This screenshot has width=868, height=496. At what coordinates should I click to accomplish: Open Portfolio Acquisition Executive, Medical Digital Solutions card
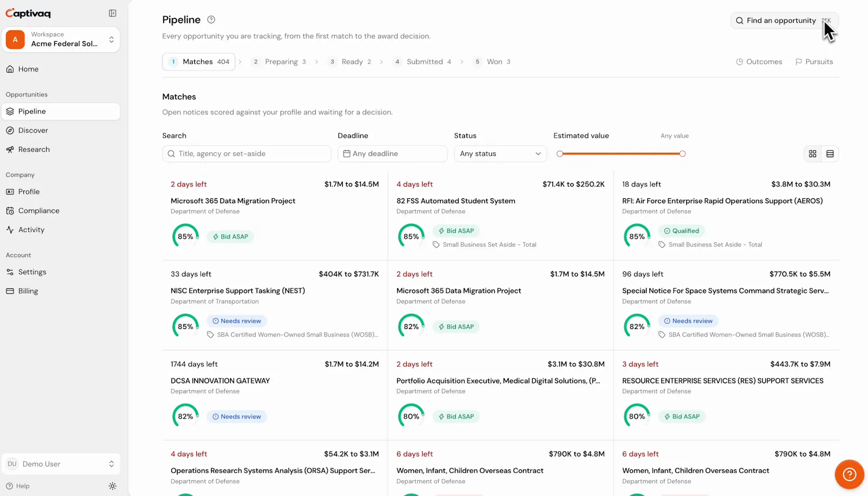click(x=501, y=396)
